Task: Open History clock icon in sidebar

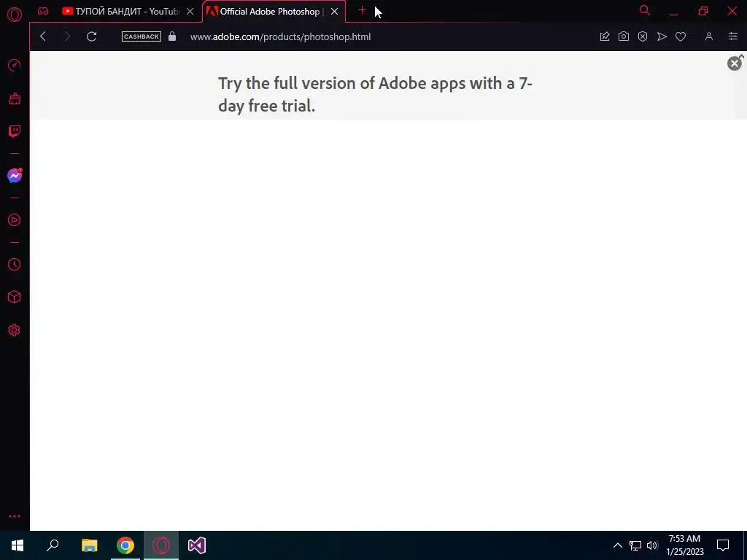Action: click(x=15, y=264)
